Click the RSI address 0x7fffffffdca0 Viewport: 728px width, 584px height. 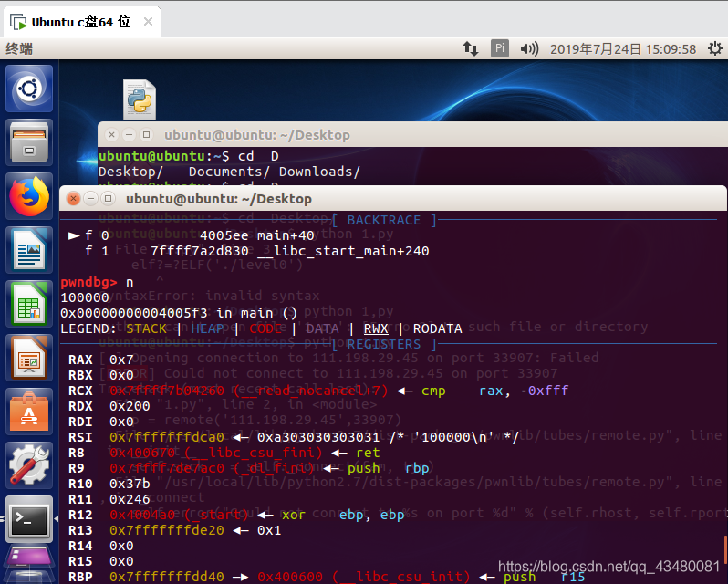(167, 437)
